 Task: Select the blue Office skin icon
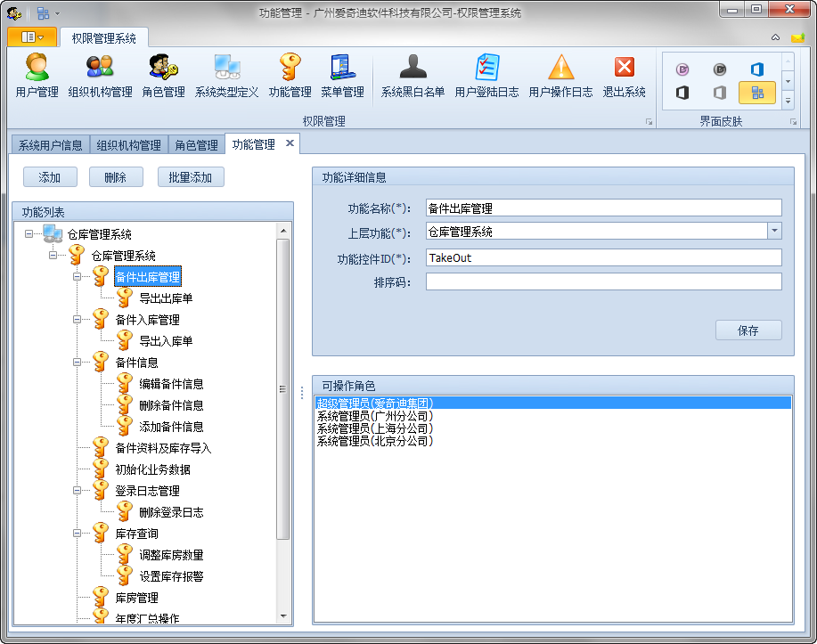(x=757, y=69)
